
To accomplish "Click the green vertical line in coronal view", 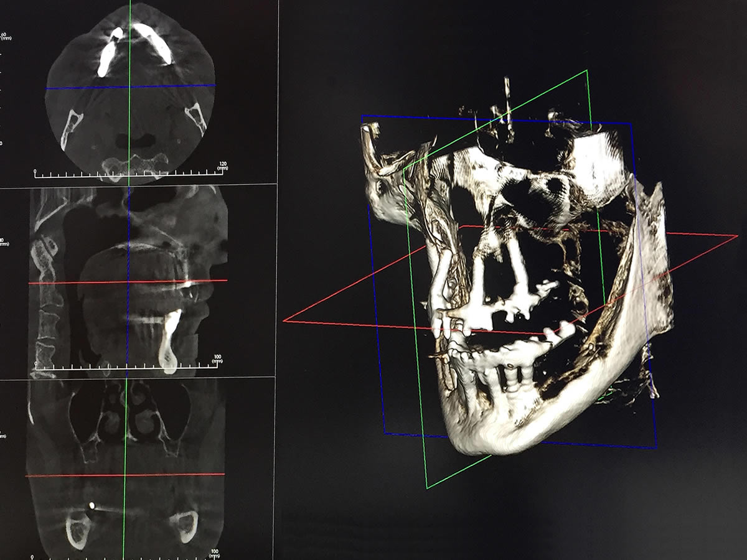I will point(125,436).
